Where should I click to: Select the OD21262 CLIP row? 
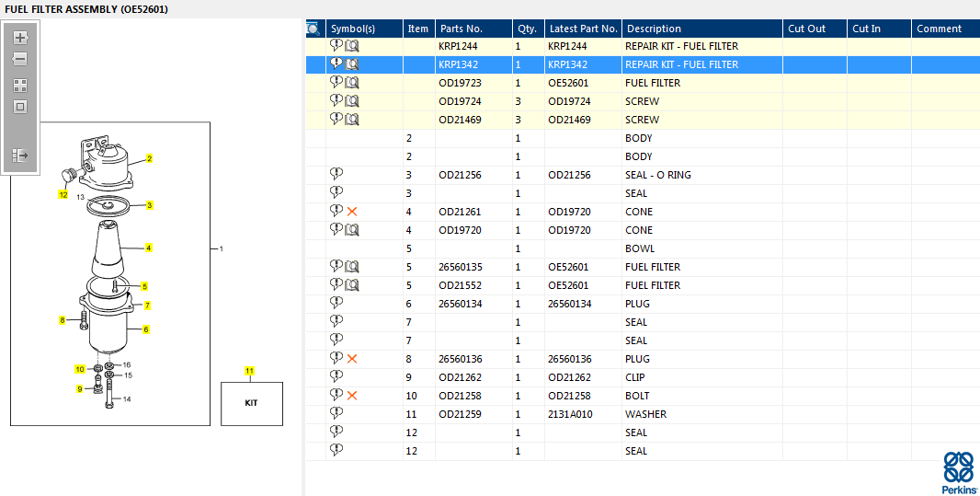[643, 378]
